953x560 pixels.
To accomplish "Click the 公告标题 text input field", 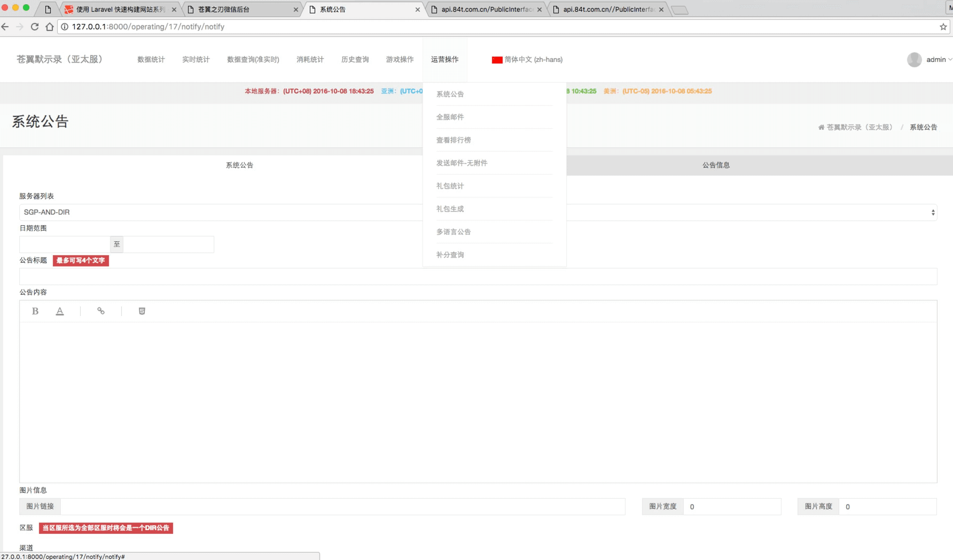I will [x=478, y=277].
